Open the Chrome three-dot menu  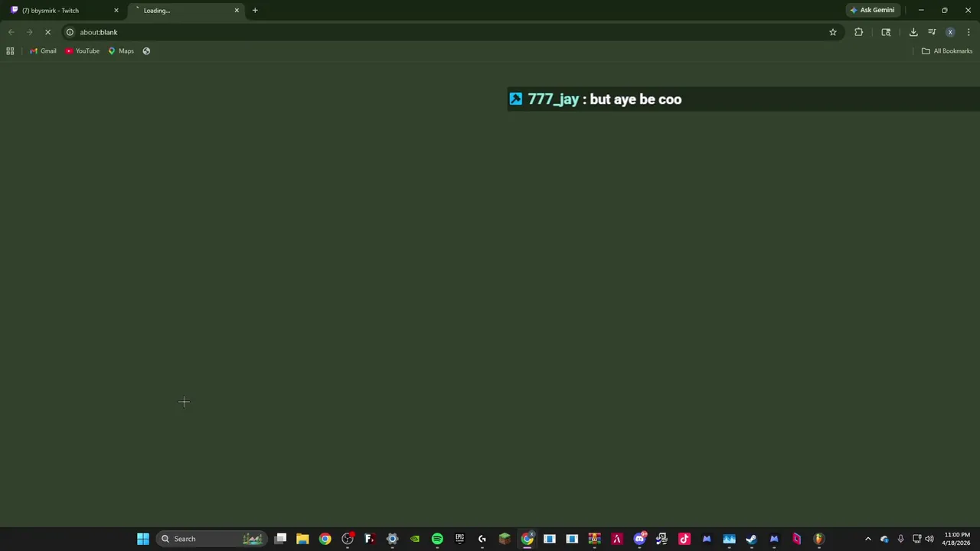tap(969, 32)
